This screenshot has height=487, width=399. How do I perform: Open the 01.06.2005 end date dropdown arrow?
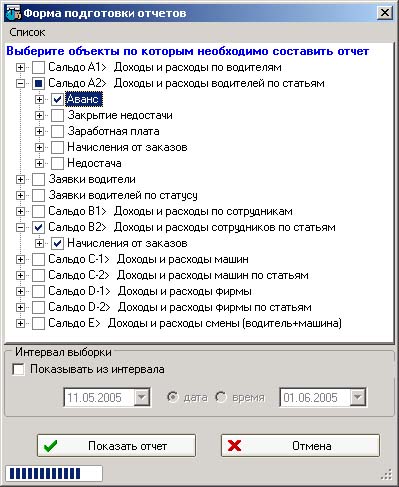(358, 397)
